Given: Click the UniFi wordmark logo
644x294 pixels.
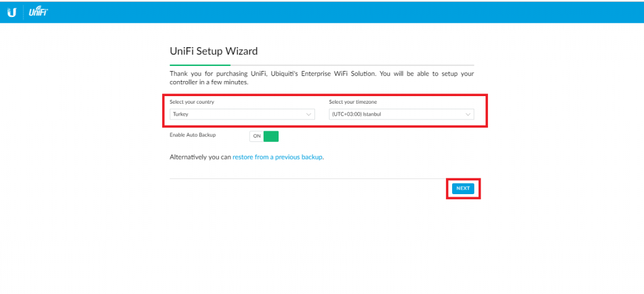Looking at the screenshot, I should pos(38,13).
